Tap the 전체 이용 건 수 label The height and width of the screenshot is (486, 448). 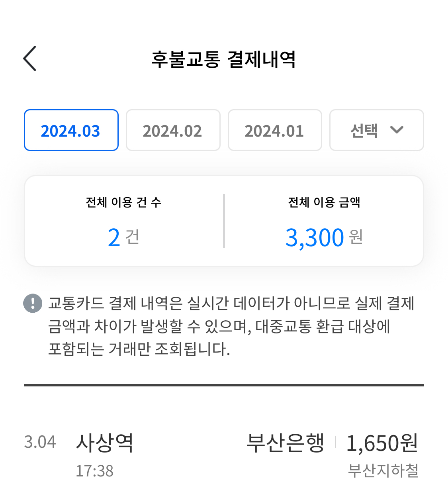(124, 202)
